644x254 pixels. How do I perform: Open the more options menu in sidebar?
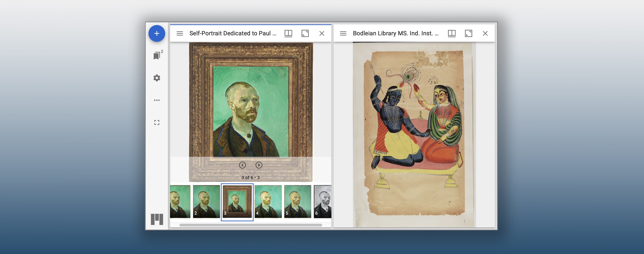[157, 100]
